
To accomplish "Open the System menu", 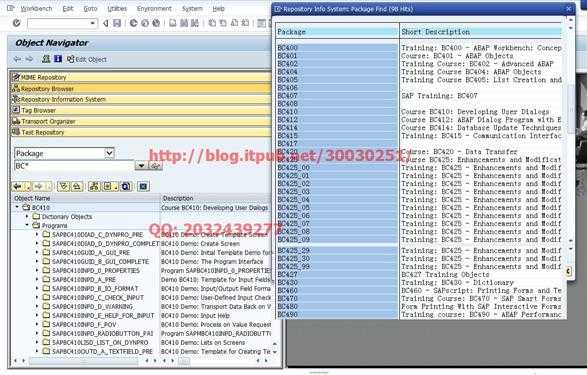I will 192,8.
